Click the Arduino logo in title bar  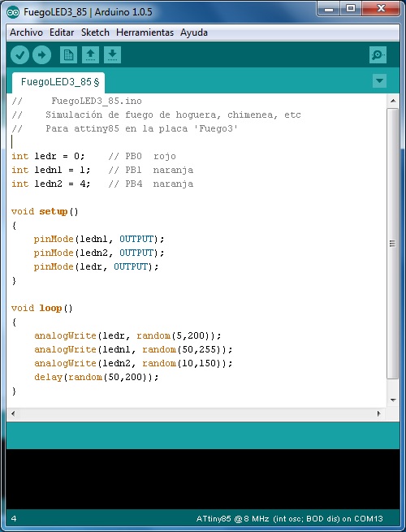click(x=13, y=12)
